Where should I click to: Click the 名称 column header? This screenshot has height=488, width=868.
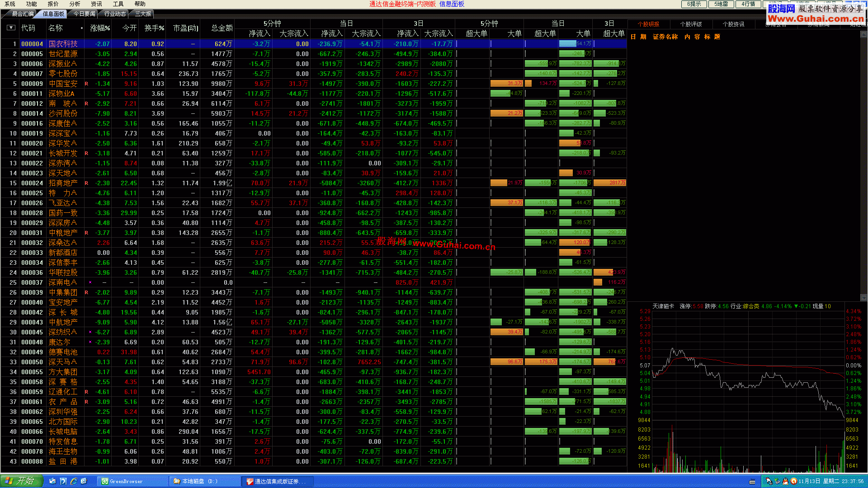tap(56, 28)
